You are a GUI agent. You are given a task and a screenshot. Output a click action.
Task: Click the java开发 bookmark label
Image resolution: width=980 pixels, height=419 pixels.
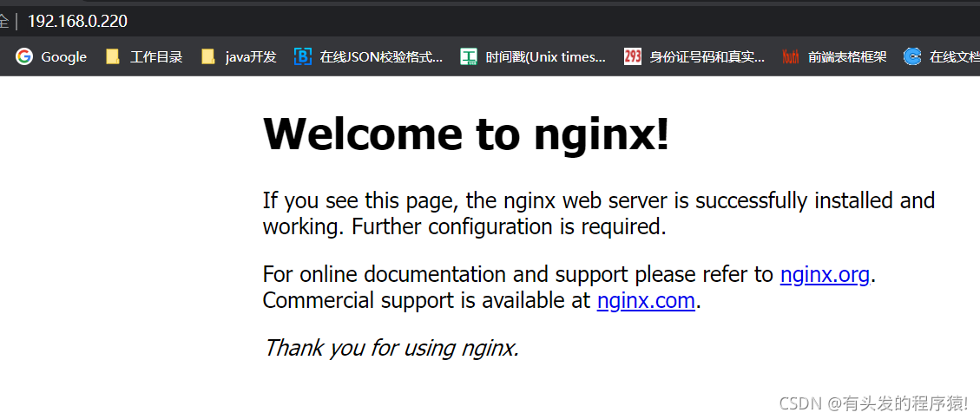(x=251, y=57)
